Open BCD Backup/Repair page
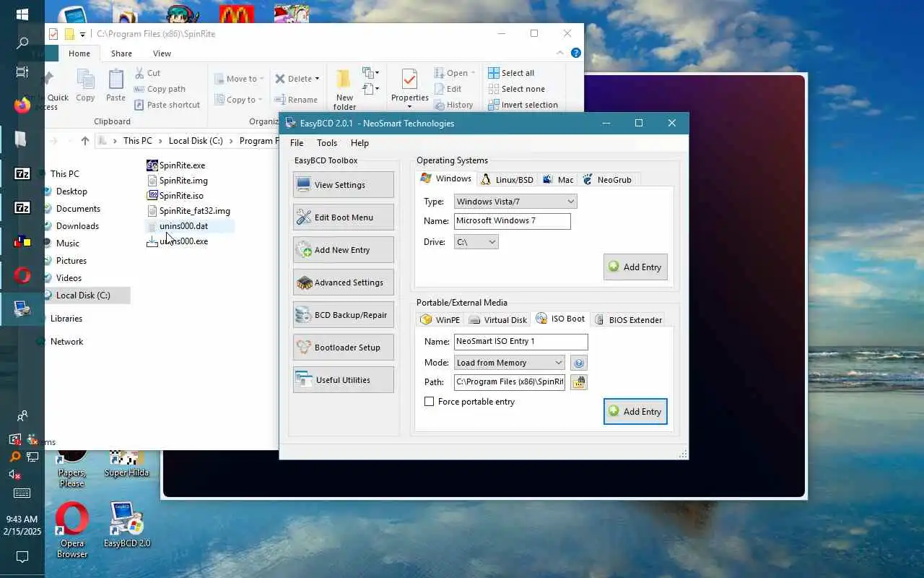Screen dimensions: 924x578 (344, 315)
